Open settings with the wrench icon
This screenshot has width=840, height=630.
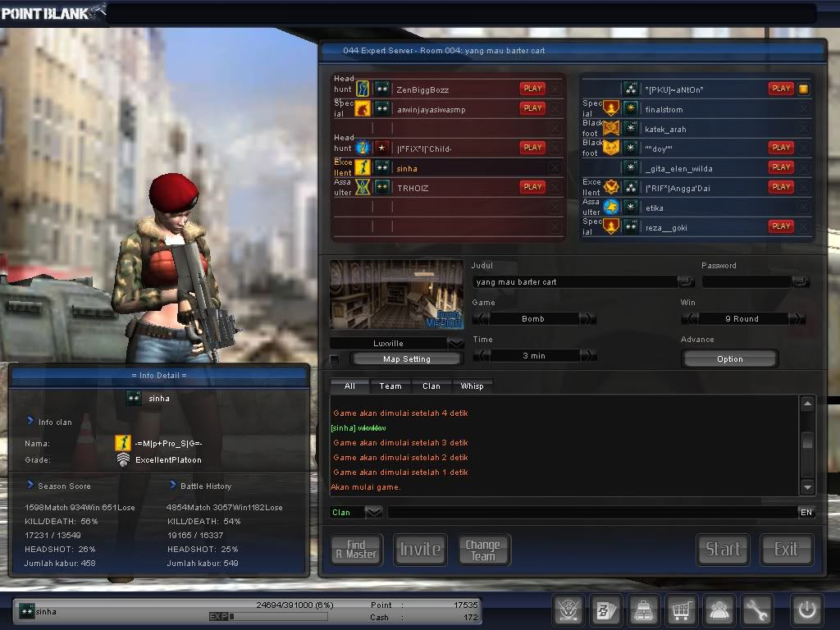coord(756,609)
